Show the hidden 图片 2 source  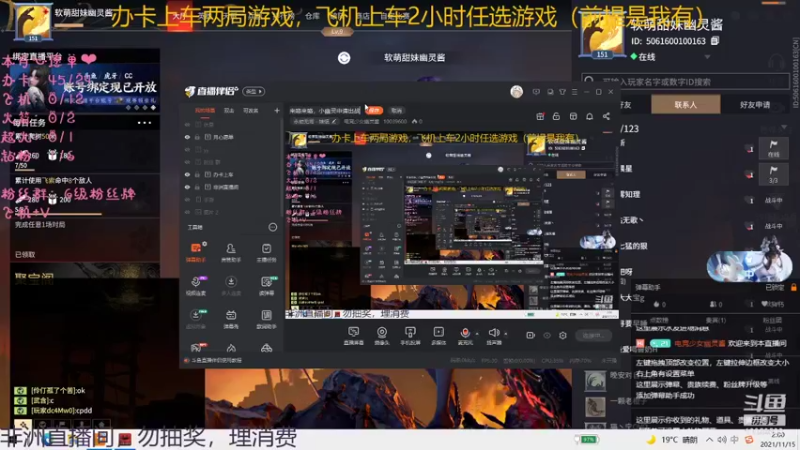tap(187, 212)
